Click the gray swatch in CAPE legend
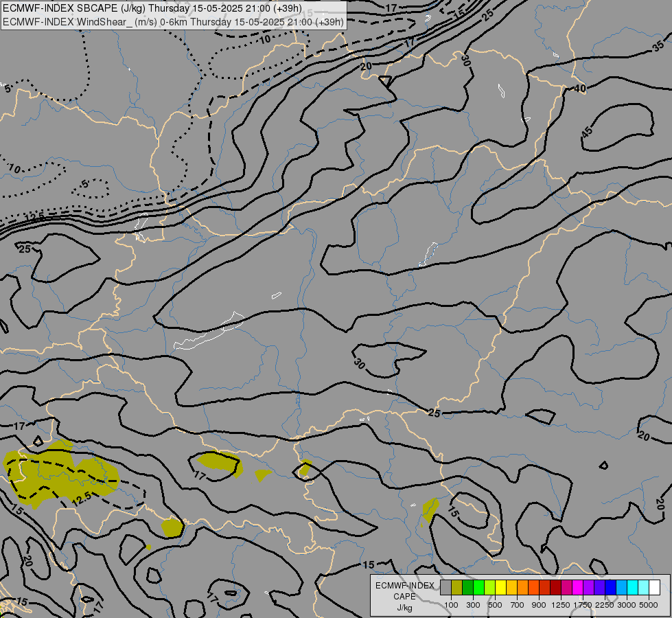 445,587
